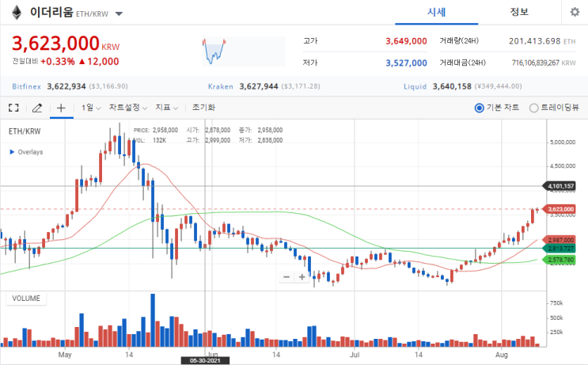Open the 지표 indicators dropdown
Viewport: 588px width, 365px height.
(x=166, y=108)
